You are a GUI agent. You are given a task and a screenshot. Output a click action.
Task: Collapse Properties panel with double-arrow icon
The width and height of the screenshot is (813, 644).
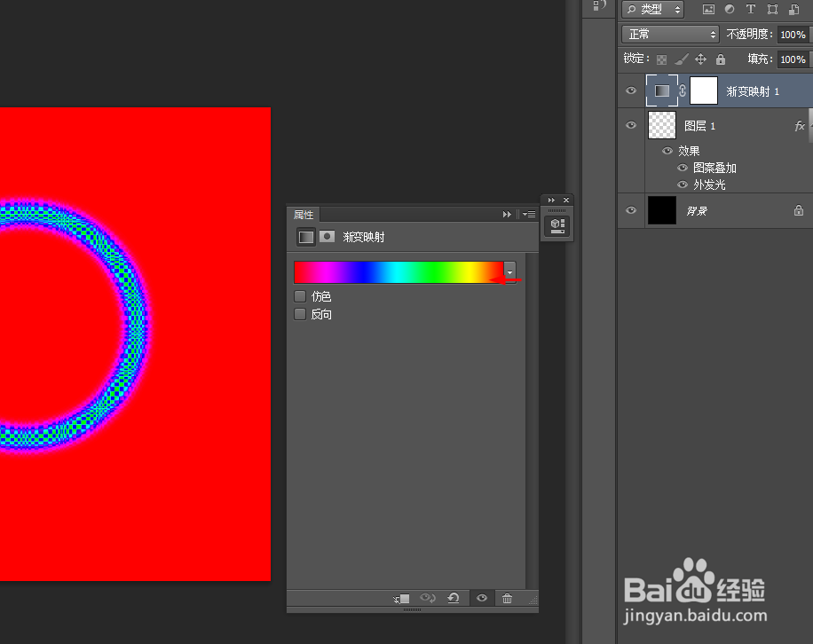(507, 214)
